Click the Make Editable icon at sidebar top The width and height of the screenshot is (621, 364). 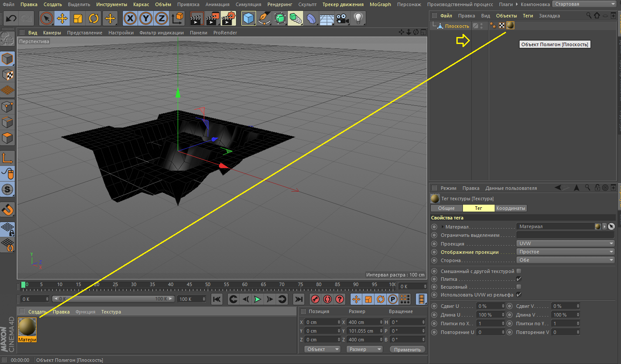tap(8, 39)
